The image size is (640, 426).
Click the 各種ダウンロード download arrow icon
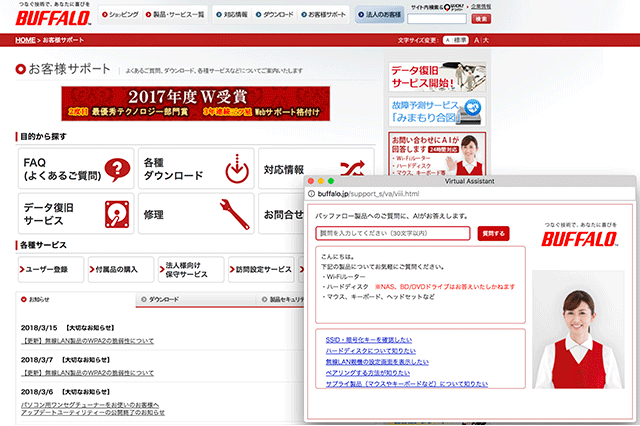pos(236,169)
